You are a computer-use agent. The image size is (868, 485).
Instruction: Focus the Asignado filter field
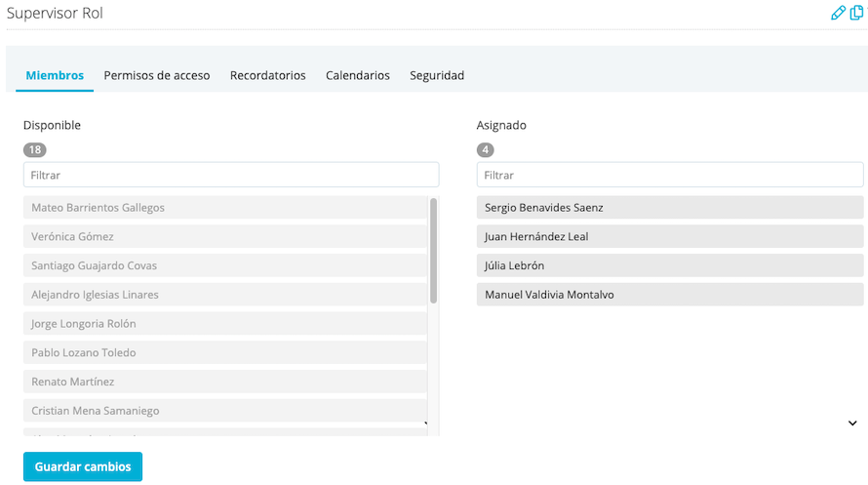click(x=670, y=175)
